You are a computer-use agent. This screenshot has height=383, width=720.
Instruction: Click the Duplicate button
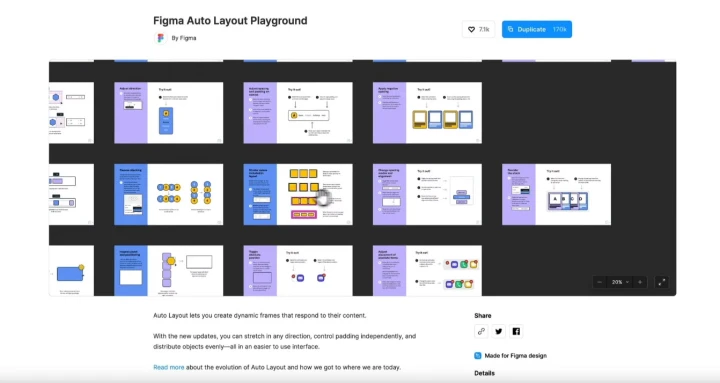pos(537,29)
